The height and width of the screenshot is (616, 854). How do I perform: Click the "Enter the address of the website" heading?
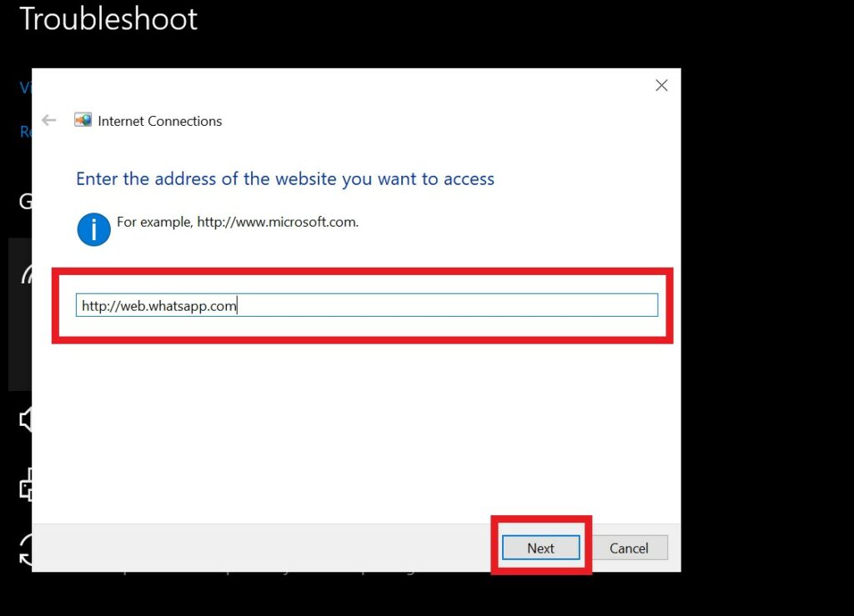point(285,179)
